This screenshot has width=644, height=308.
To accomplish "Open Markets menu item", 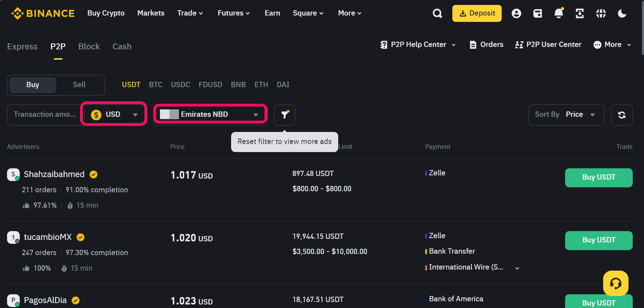I will tap(151, 13).
